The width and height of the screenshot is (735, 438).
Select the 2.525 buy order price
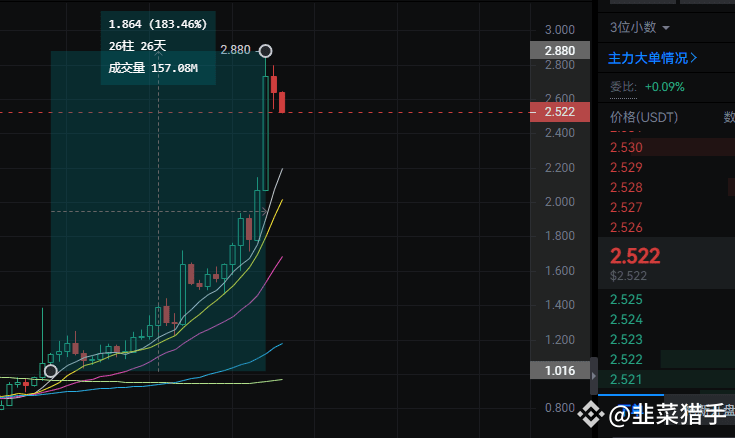tap(626, 299)
